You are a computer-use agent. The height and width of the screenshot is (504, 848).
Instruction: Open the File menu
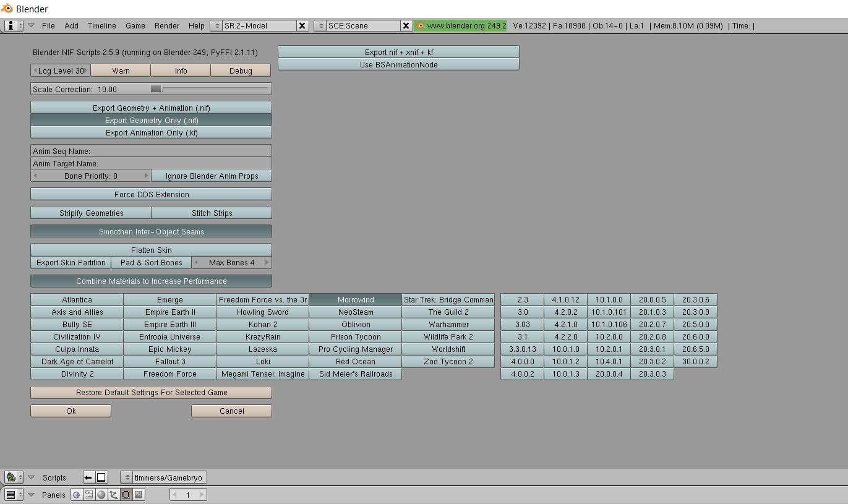tap(48, 26)
